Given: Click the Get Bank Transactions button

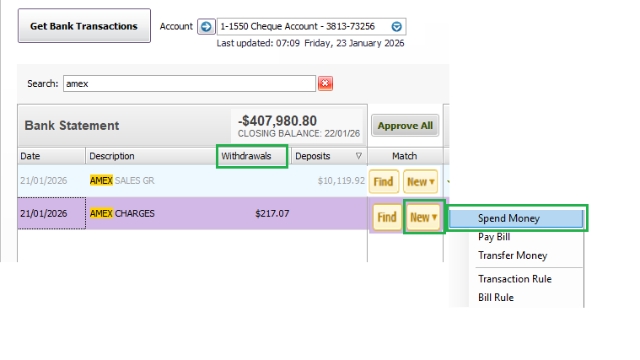Looking at the screenshot, I should tap(84, 26).
